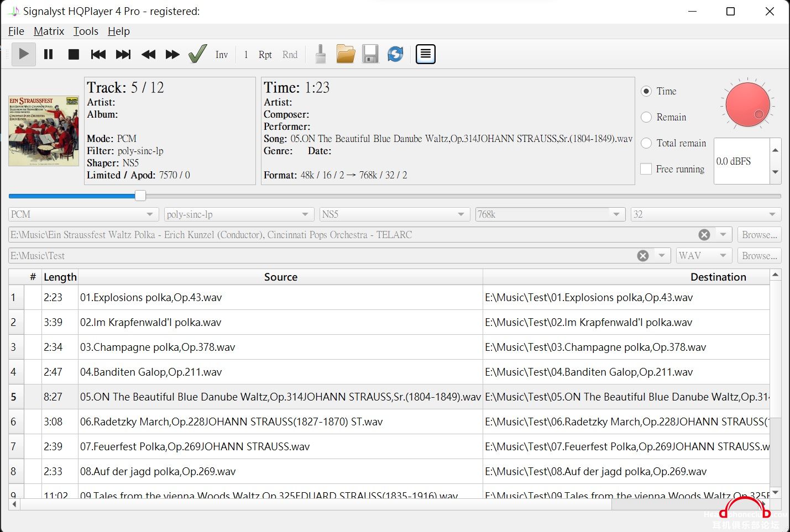The height and width of the screenshot is (532, 790).
Task: Click the playlist lines icon
Action: [426, 54]
